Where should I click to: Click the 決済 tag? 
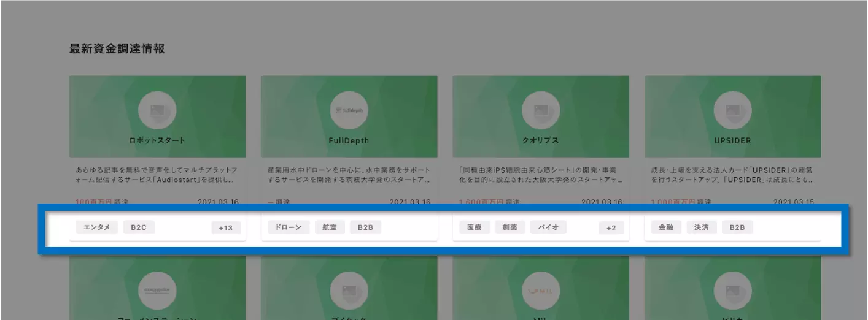pos(702,227)
